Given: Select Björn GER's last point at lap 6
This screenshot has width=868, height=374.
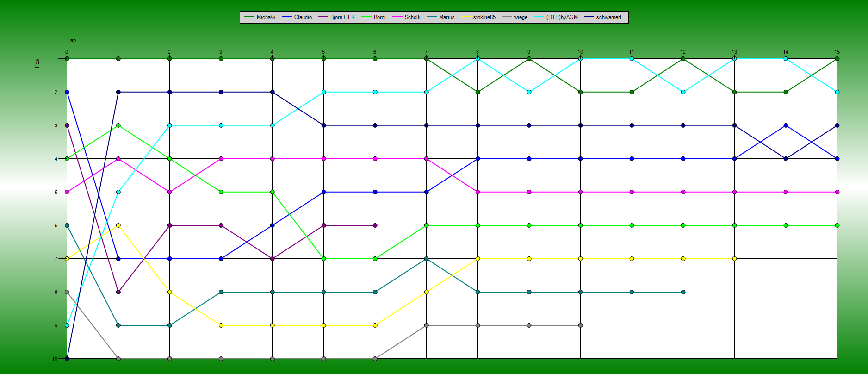Looking at the screenshot, I should (375, 225).
